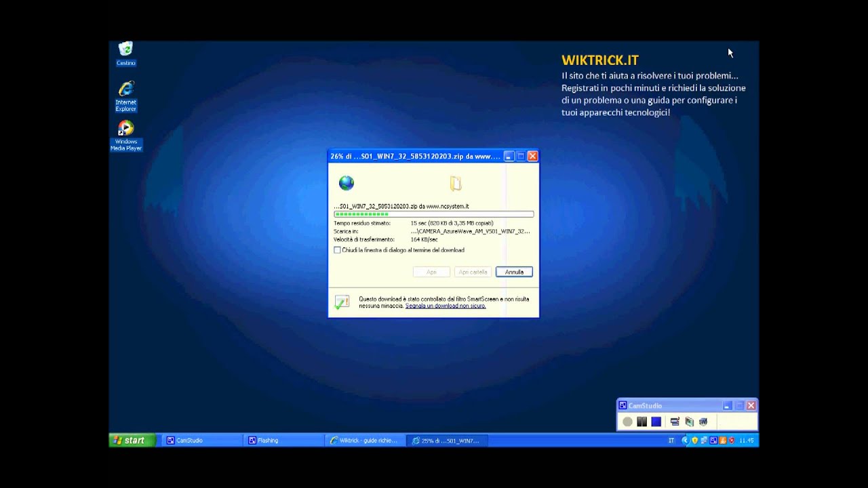This screenshot has height=488, width=868.
Task: Click CamStudio toggle view icon
Action: click(x=675, y=422)
